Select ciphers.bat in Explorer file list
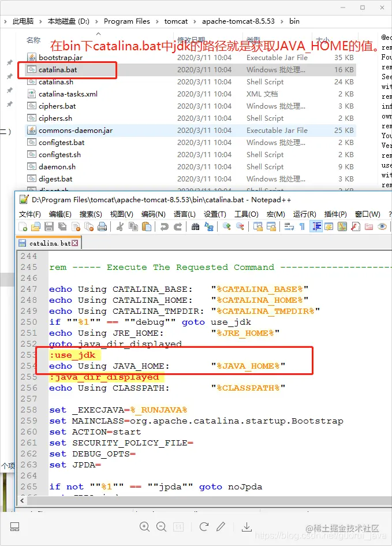The height and width of the screenshot is (546, 392). tap(191, 106)
